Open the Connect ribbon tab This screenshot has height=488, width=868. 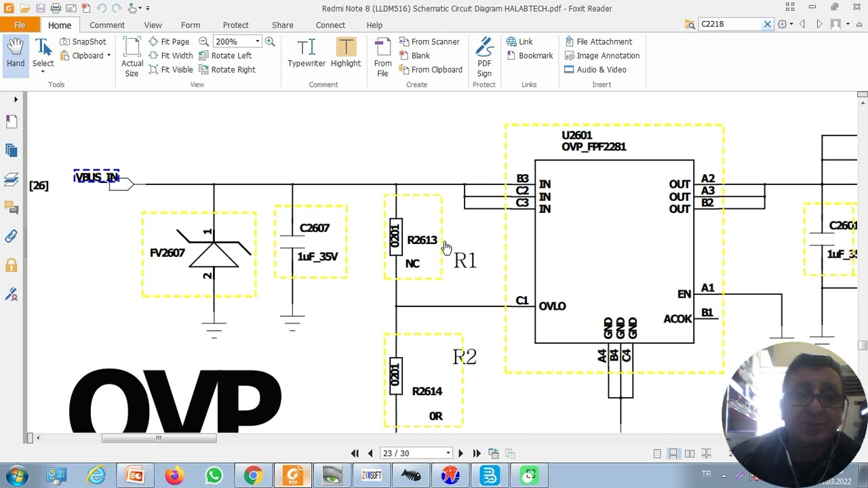[x=330, y=25]
